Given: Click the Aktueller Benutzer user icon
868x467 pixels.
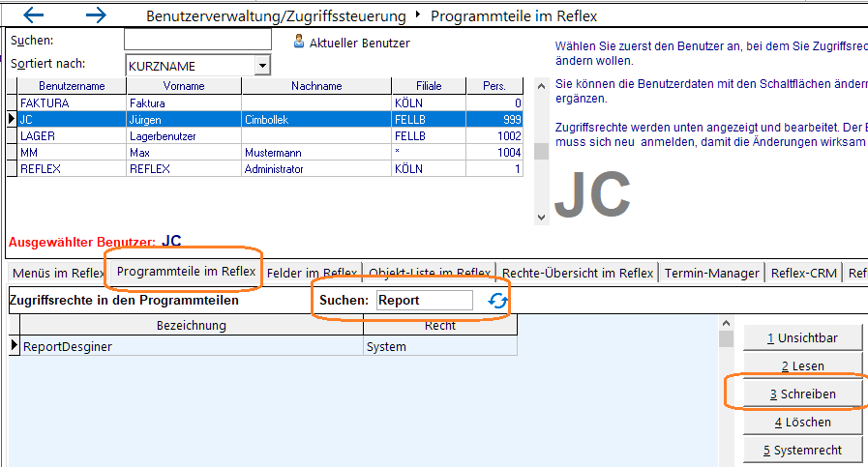Looking at the screenshot, I should tap(299, 42).
